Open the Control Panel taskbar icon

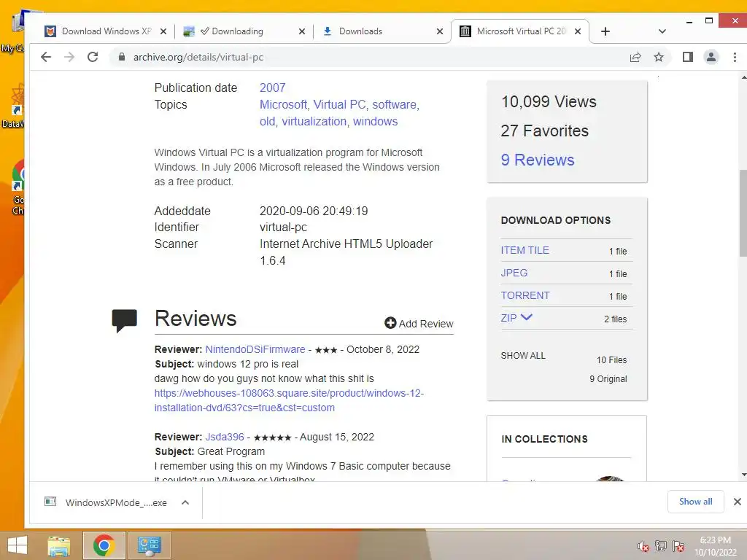(149, 545)
